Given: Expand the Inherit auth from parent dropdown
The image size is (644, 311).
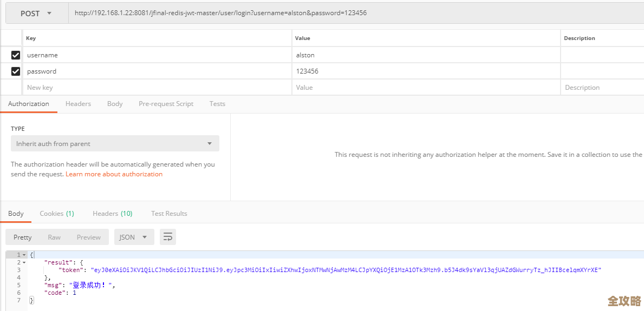Looking at the screenshot, I should [x=115, y=144].
